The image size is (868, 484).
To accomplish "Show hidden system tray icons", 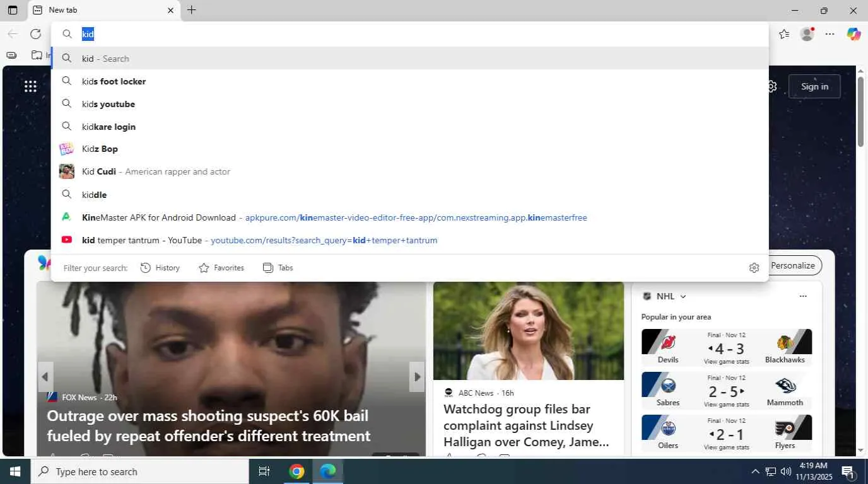I will tap(755, 471).
